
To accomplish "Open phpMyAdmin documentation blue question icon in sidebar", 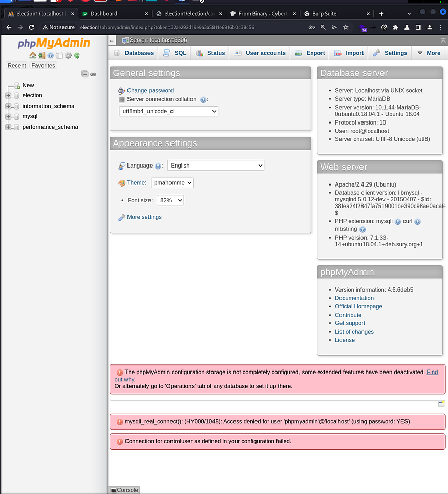I will coord(50,55).
